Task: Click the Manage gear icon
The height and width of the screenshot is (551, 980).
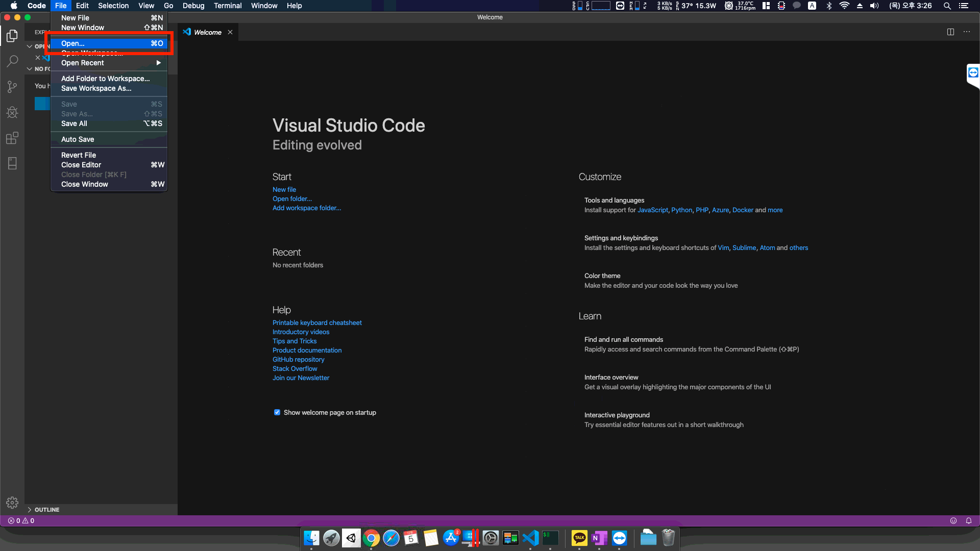Action: click(x=12, y=503)
